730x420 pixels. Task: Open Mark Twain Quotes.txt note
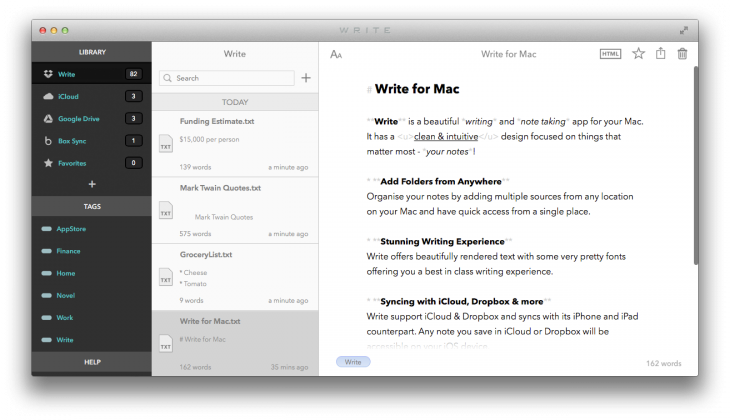[235, 210]
